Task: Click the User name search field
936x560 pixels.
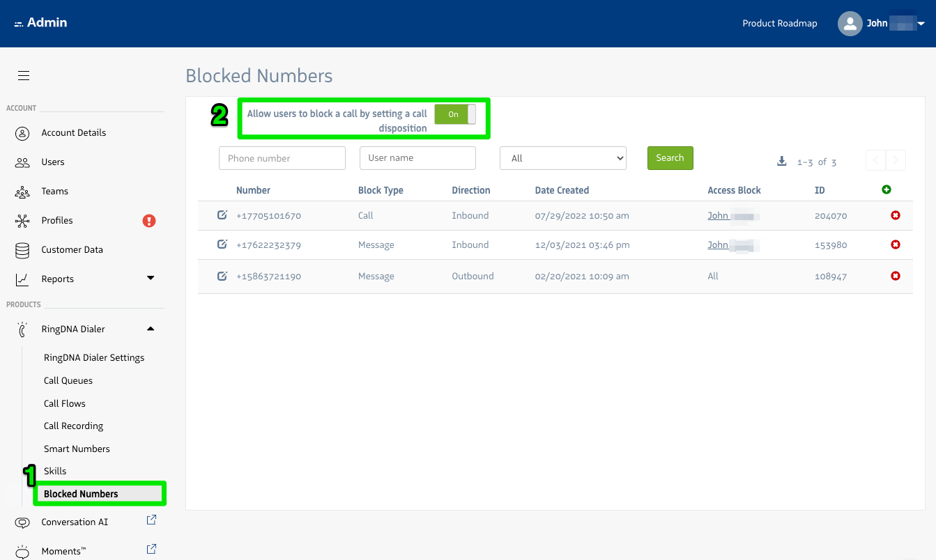Action: (417, 158)
